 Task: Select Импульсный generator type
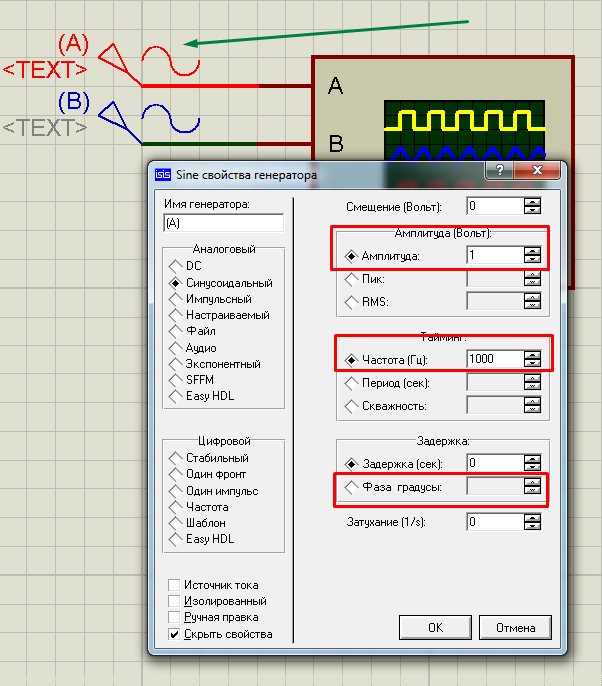click(x=210, y=299)
